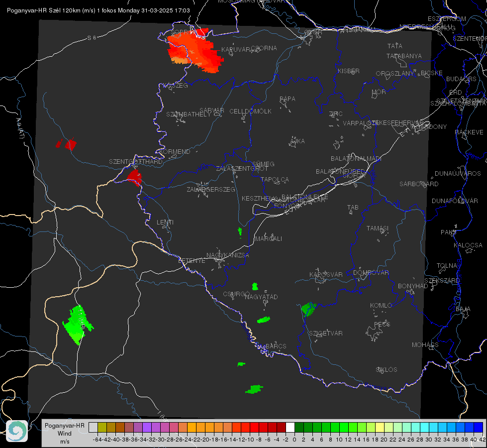The width and height of the screenshot is (487, 448).
Task: Click the BALATONALMÁDI city label
Action: [356, 159]
